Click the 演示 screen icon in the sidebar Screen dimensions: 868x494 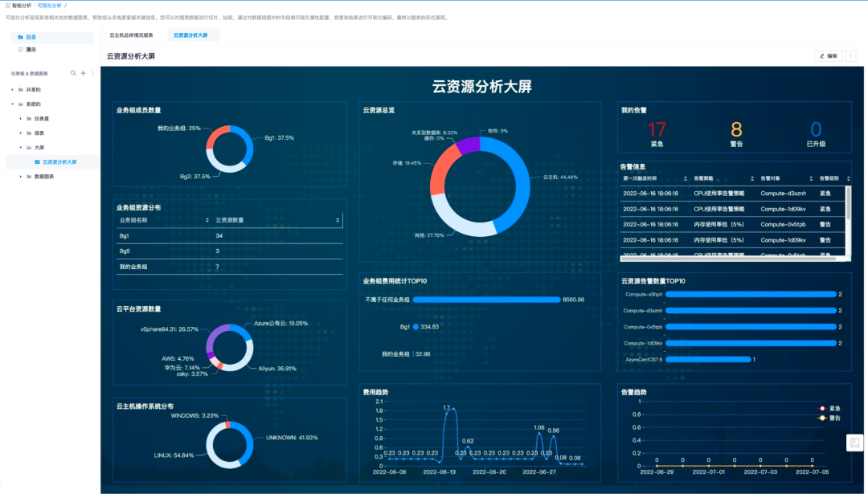pos(20,50)
